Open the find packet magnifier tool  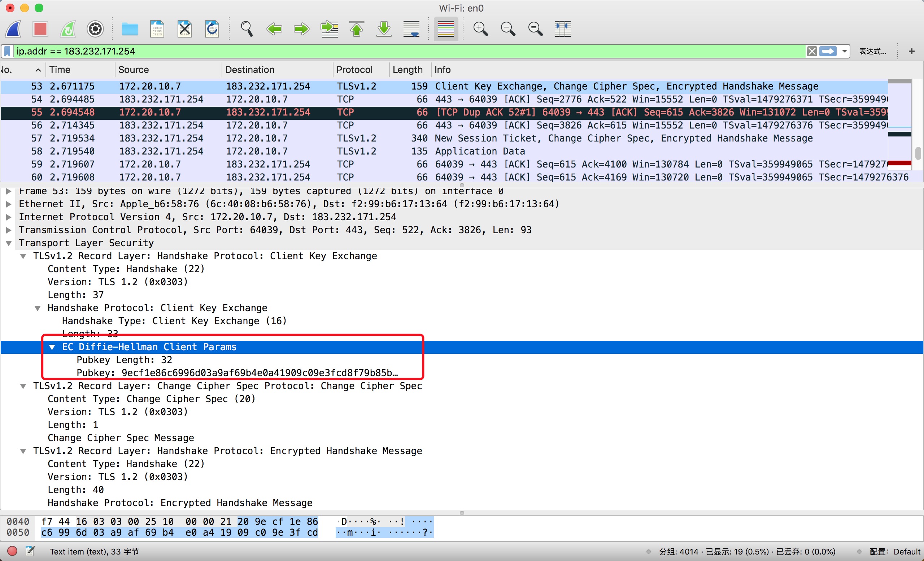[x=247, y=29]
